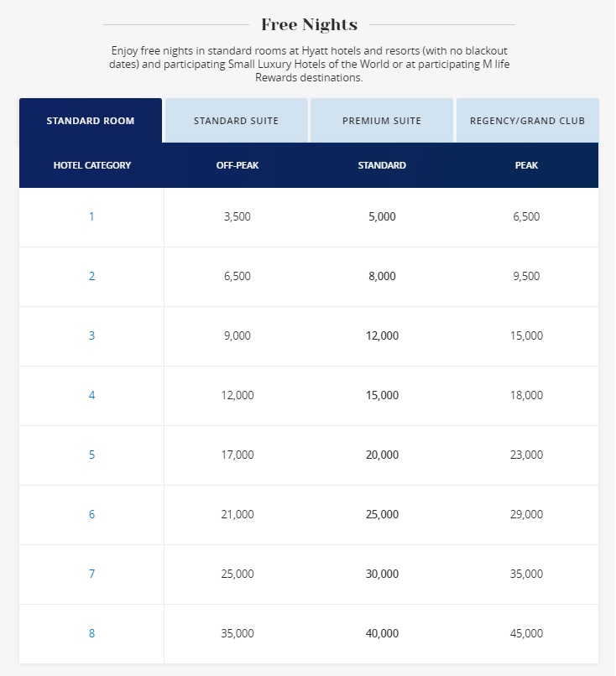Select the 29,000 peak value

(x=526, y=514)
